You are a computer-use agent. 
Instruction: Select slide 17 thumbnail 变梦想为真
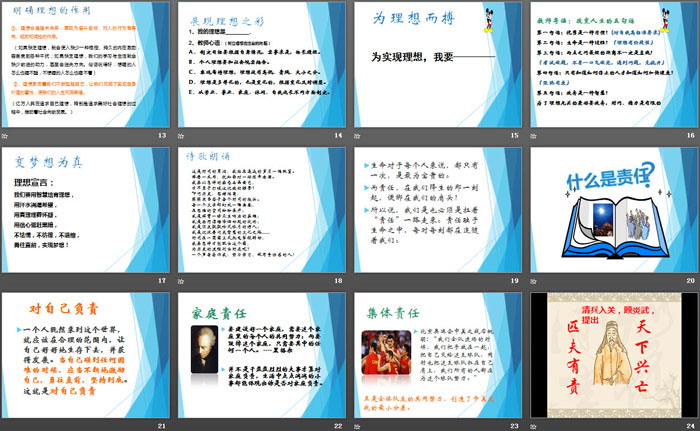point(86,210)
